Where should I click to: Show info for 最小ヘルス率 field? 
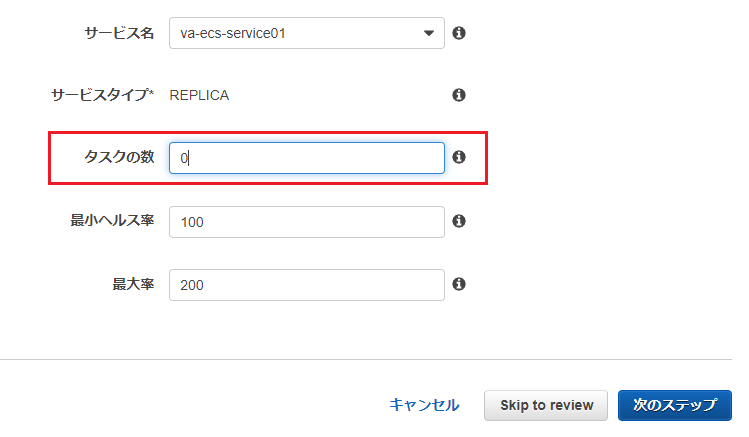point(459,221)
